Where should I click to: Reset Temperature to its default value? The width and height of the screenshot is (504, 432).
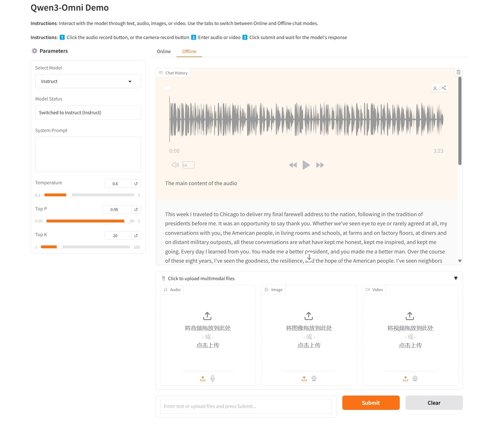(x=136, y=184)
